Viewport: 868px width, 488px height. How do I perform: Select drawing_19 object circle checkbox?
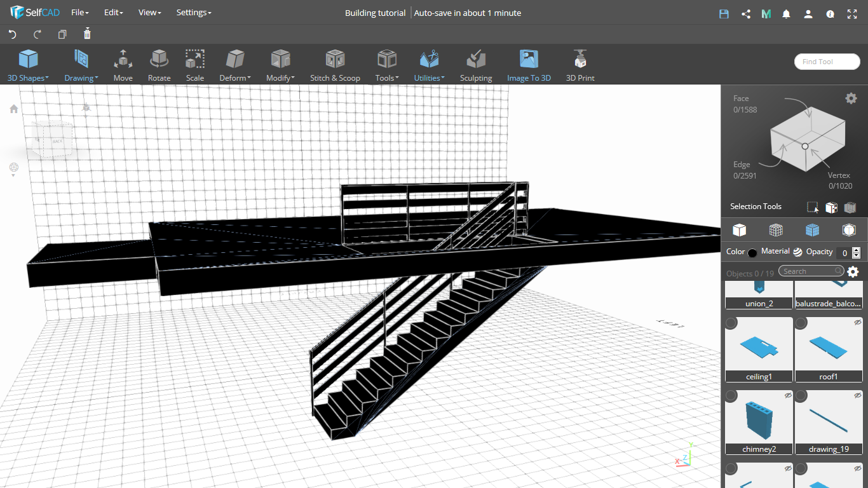click(x=801, y=396)
